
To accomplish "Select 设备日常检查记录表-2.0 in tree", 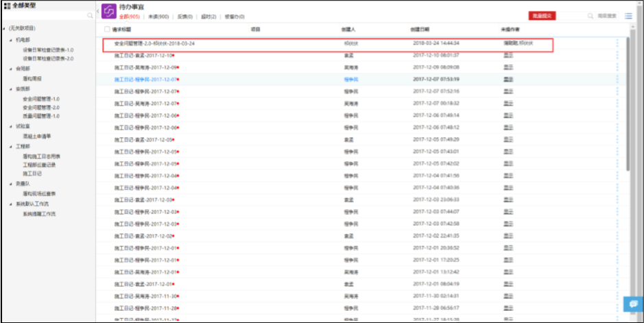I will tap(48, 59).
